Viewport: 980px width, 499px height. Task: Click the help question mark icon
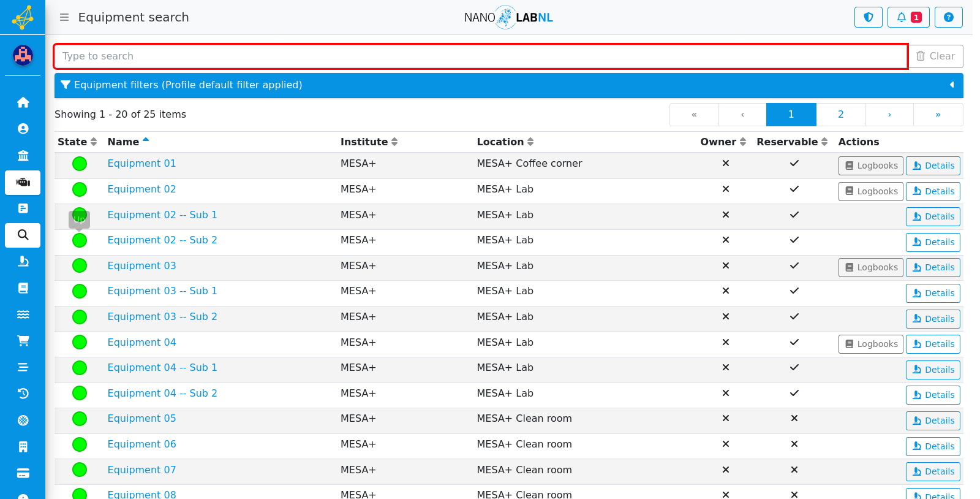(x=948, y=17)
